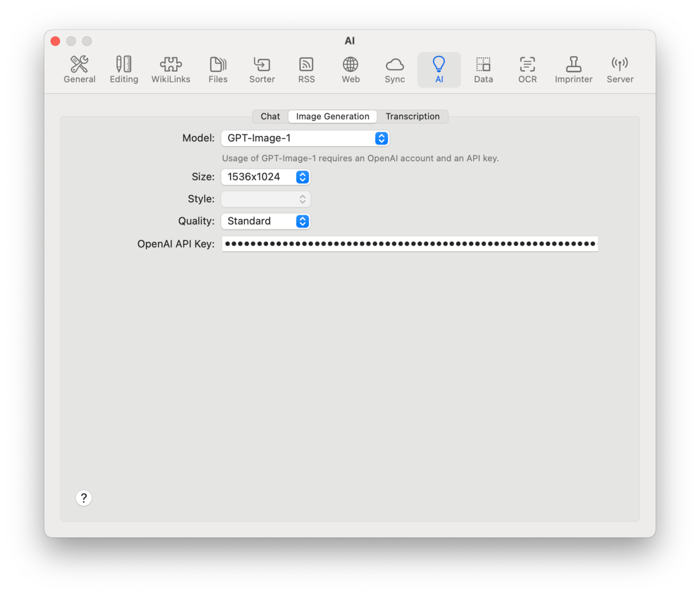Select the Image Generation tab
Screen dimensions: 700x596
332,116
